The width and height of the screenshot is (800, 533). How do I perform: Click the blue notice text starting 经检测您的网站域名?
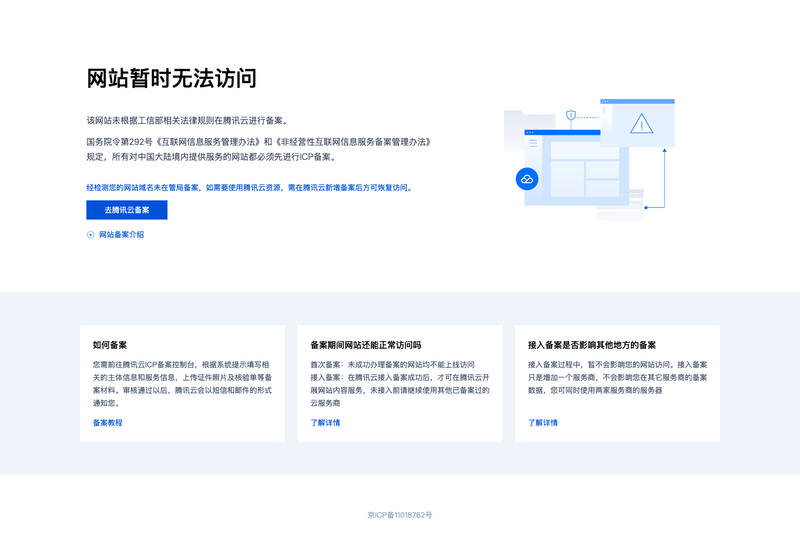point(249,187)
